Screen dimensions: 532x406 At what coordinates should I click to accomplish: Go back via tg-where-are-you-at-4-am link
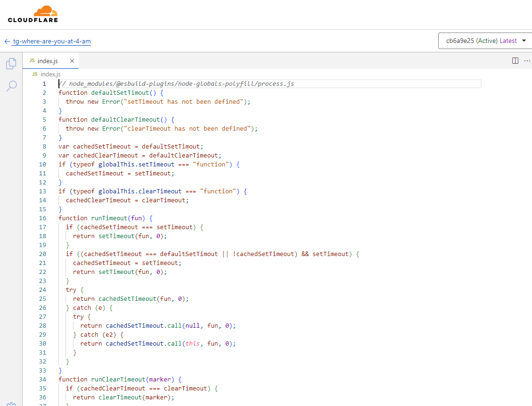tap(52, 41)
